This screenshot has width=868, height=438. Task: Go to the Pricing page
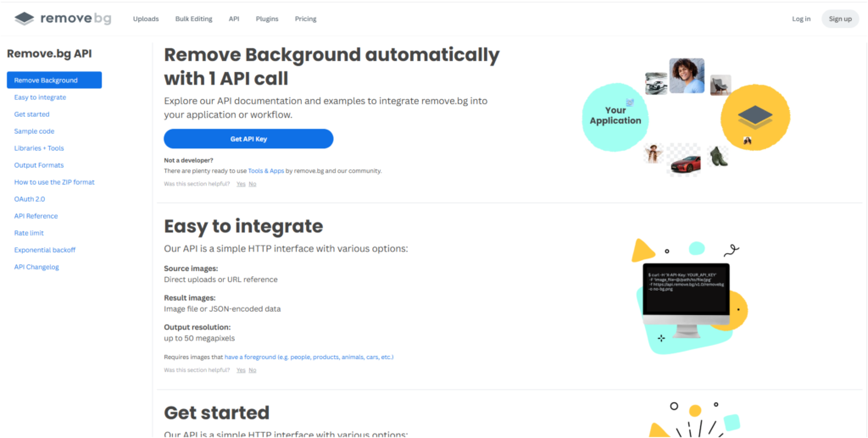pos(305,19)
